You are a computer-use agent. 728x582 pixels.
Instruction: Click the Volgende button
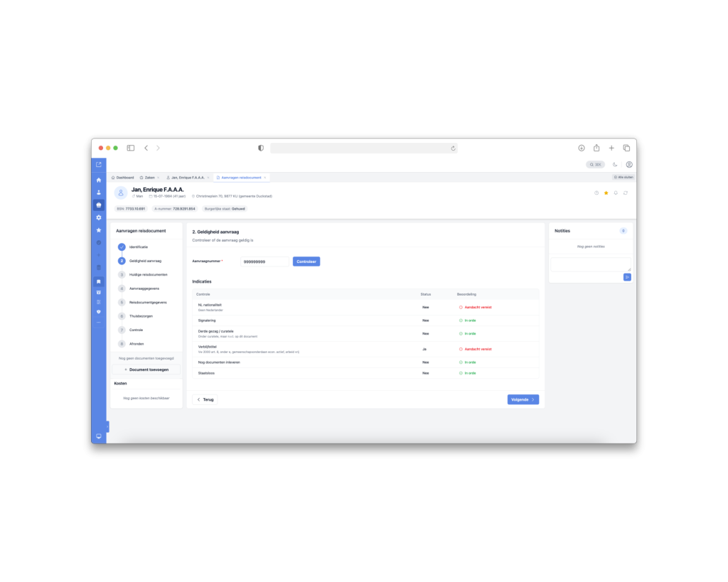coord(523,399)
